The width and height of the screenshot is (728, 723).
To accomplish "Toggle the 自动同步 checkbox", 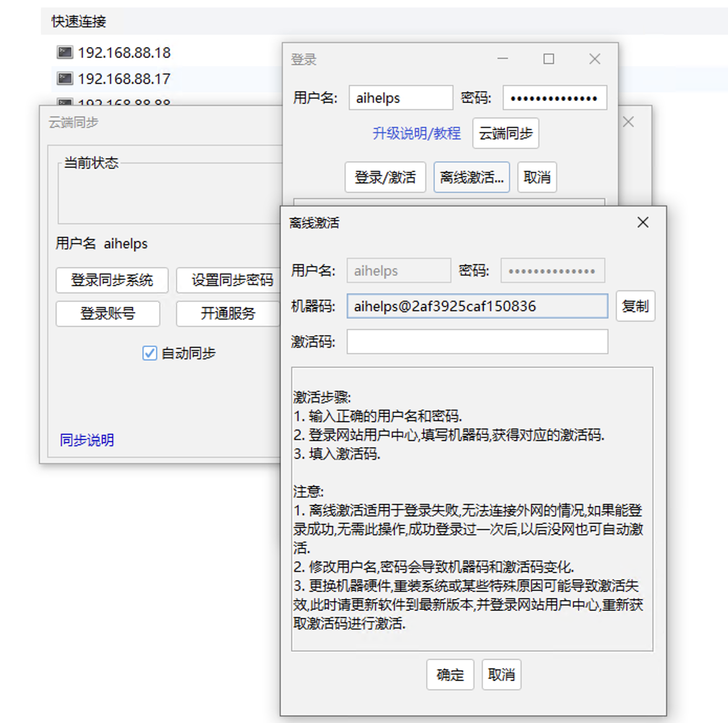I will pos(150,353).
